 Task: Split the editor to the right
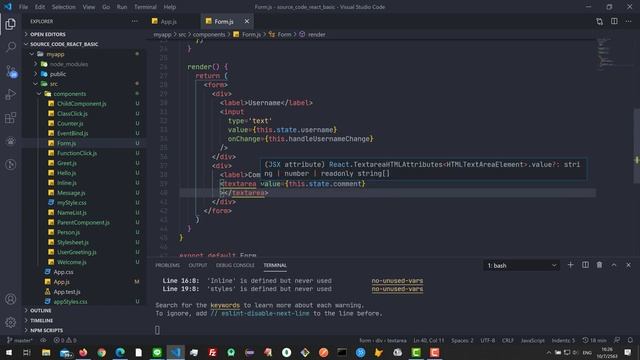pos(614,21)
